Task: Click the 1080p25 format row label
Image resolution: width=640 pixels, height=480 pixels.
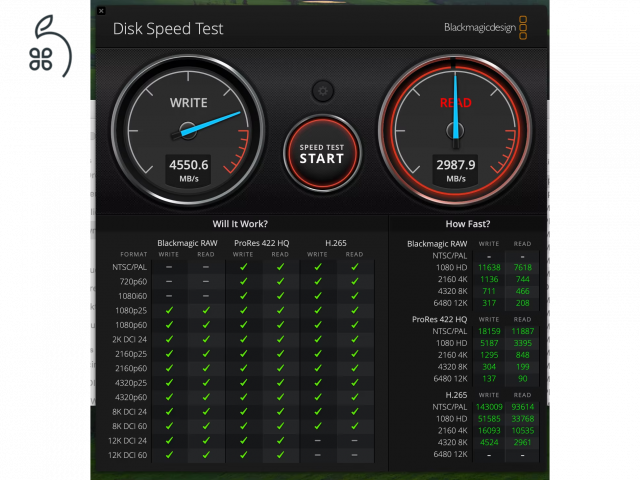Action: tap(131, 311)
